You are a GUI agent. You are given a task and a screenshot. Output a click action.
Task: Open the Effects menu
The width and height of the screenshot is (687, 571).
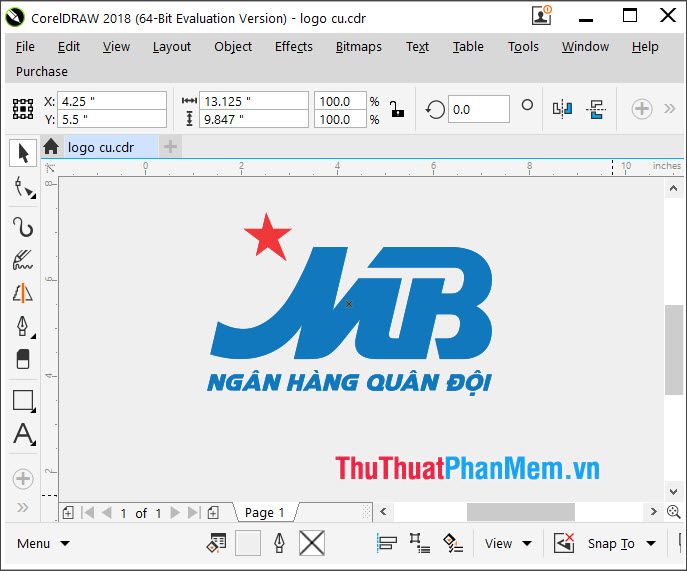(x=294, y=46)
